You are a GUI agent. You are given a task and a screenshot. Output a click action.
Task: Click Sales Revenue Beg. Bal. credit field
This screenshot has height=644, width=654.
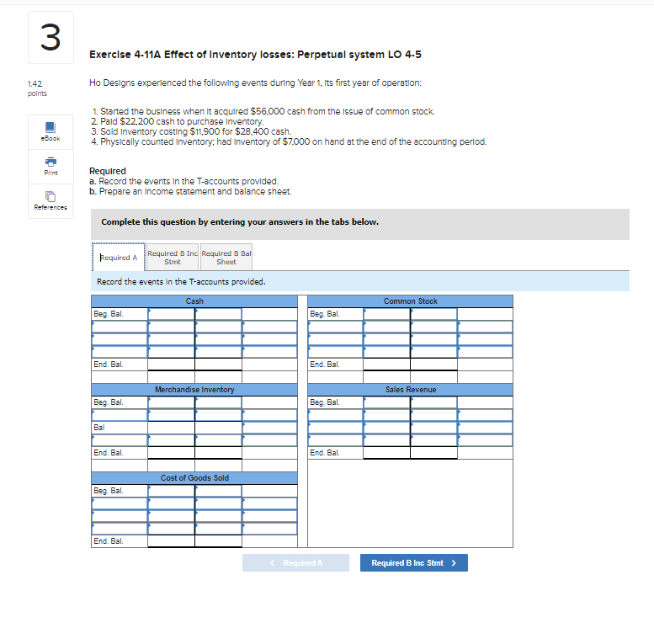click(x=433, y=402)
